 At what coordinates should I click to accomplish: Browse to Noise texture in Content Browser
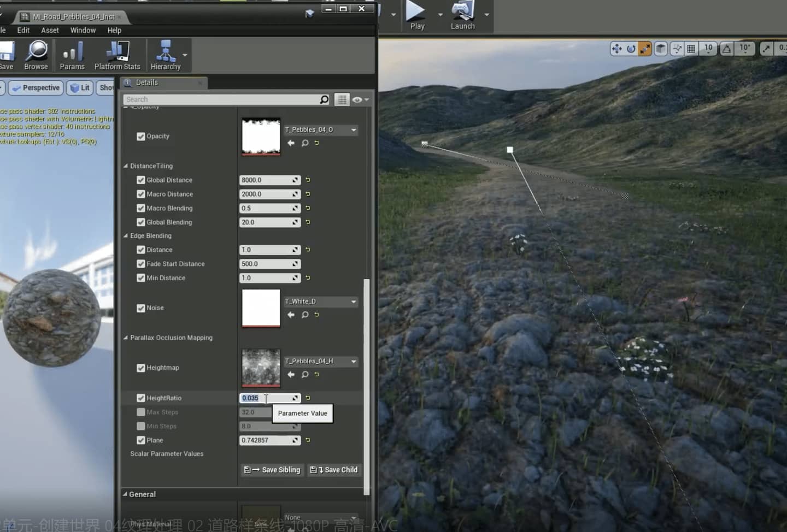tap(305, 315)
